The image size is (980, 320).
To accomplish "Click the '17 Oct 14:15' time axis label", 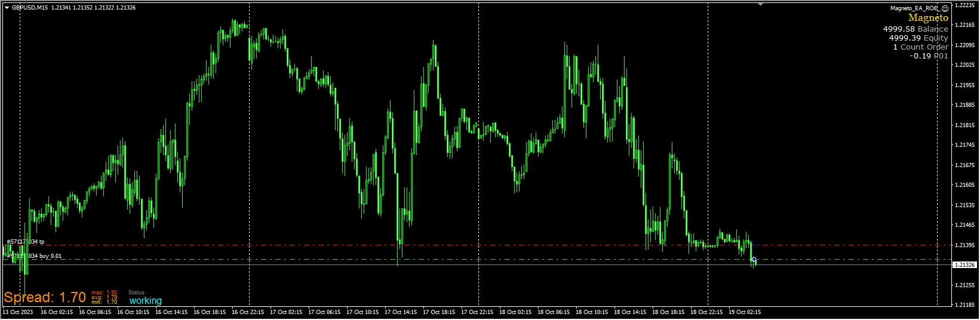I will [401, 312].
